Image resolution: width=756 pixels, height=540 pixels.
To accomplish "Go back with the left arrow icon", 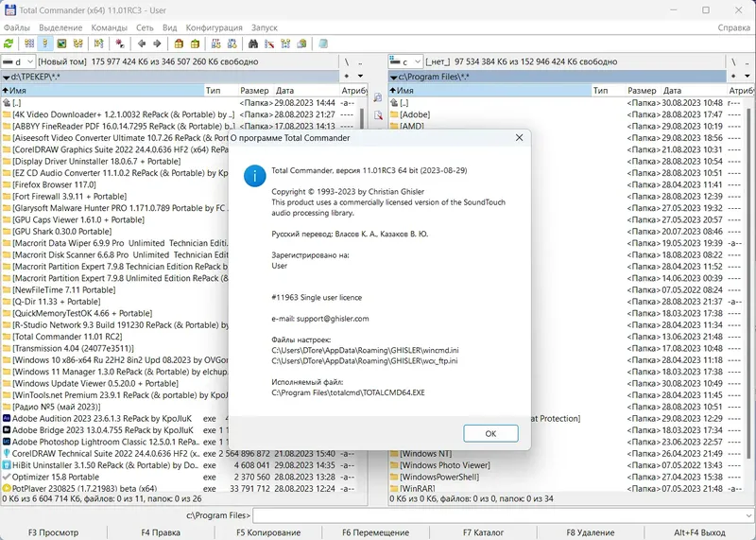I will (141, 44).
